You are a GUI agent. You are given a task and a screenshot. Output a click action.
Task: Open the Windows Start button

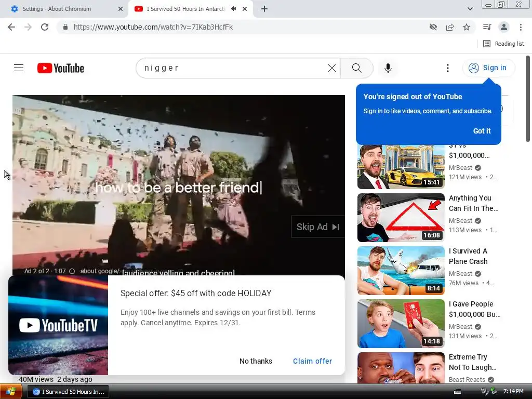(x=11, y=392)
